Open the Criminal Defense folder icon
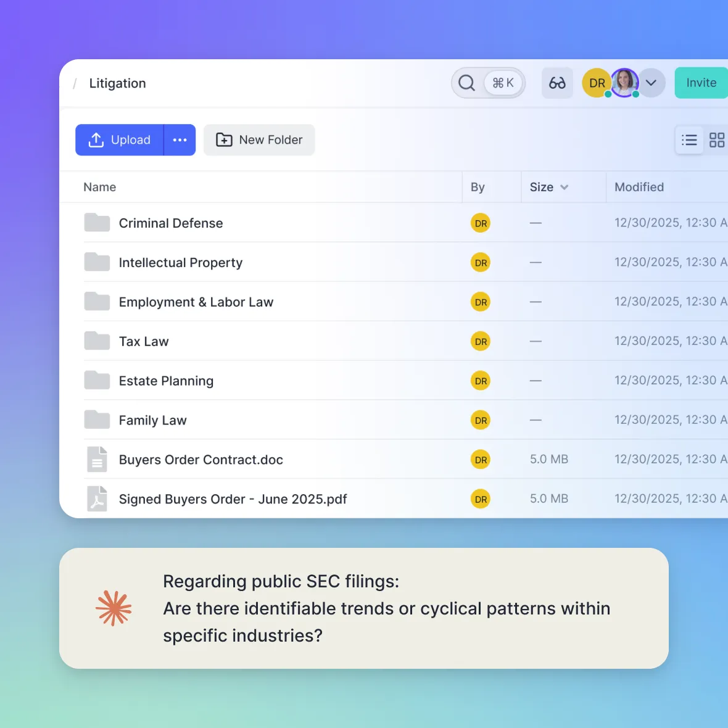This screenshot has width=728, height=728. [97, 223]
